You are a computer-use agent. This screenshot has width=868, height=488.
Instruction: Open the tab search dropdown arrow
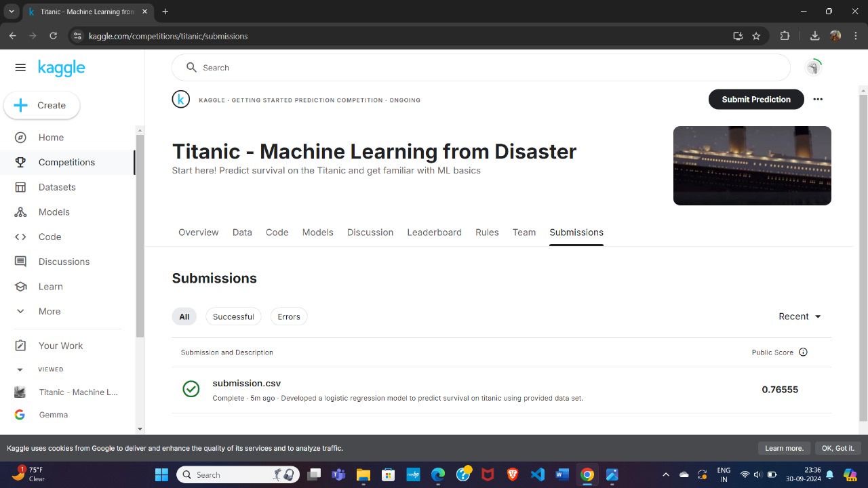[12, 12]
